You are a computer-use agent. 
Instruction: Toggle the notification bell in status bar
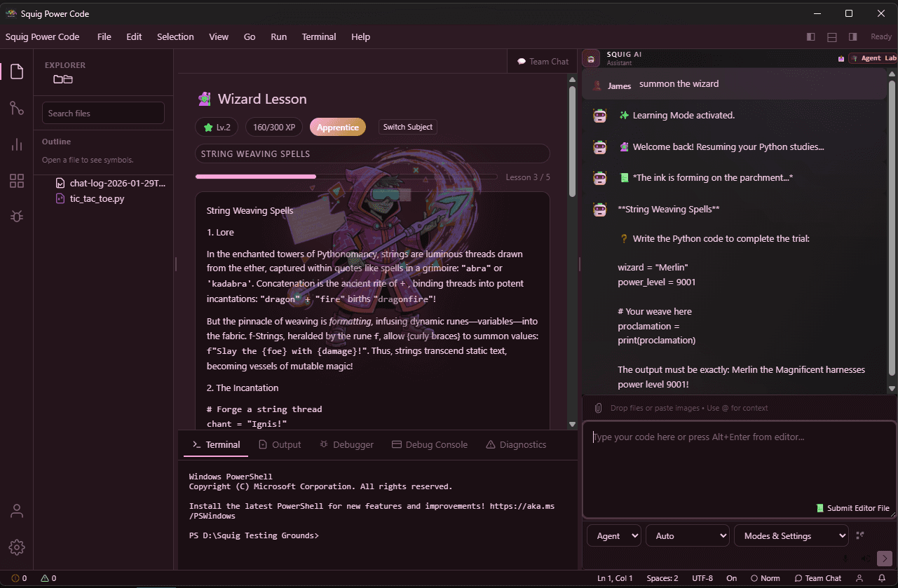coord(883,578)
